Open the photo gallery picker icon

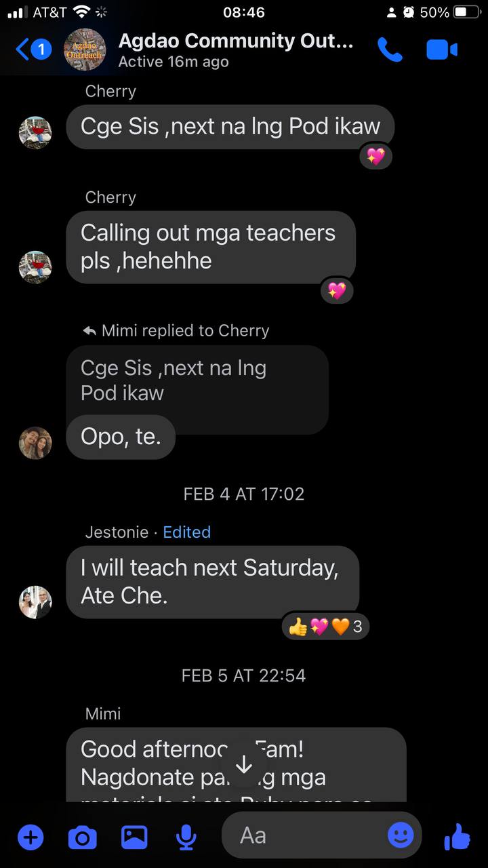coord(134,837)
